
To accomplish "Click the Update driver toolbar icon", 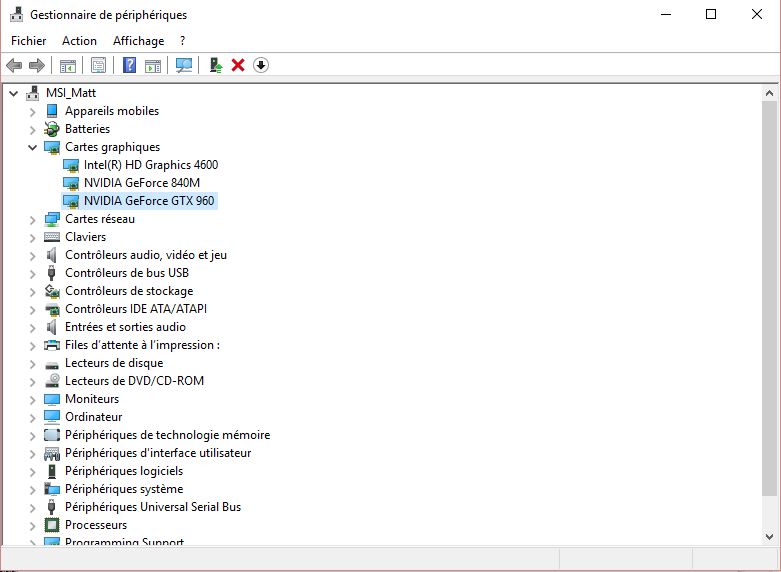I will [216, 65].
